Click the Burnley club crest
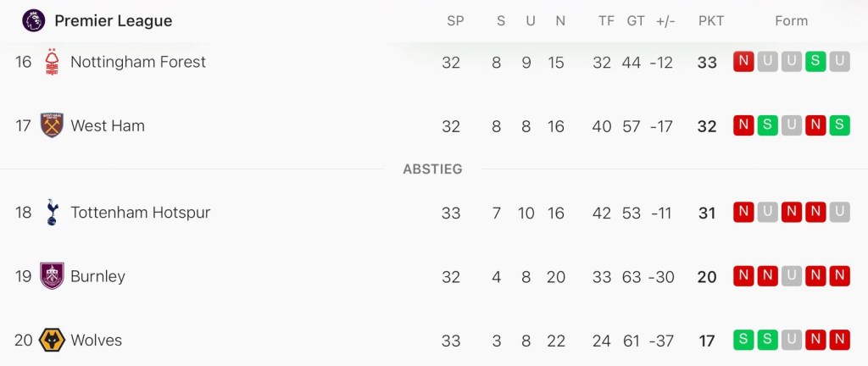Viewport: 868px width, 366px height. [53, 276]
